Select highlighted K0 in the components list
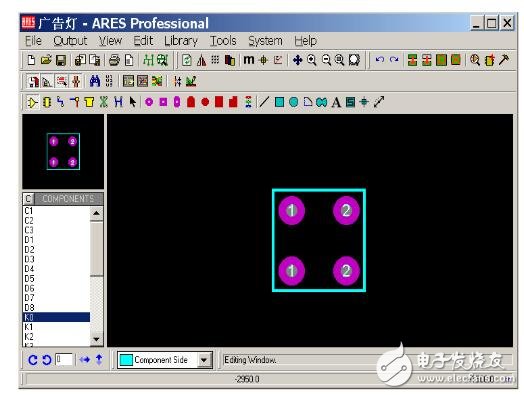 click(56, 317)
